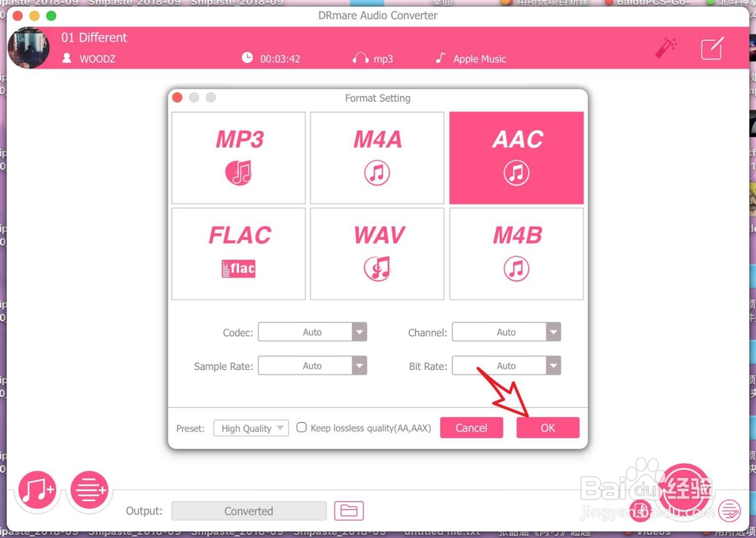Enable Keep lossless quality checkbox
The image size is (756, 538).
pyautogui.click(x=302, y=428)
